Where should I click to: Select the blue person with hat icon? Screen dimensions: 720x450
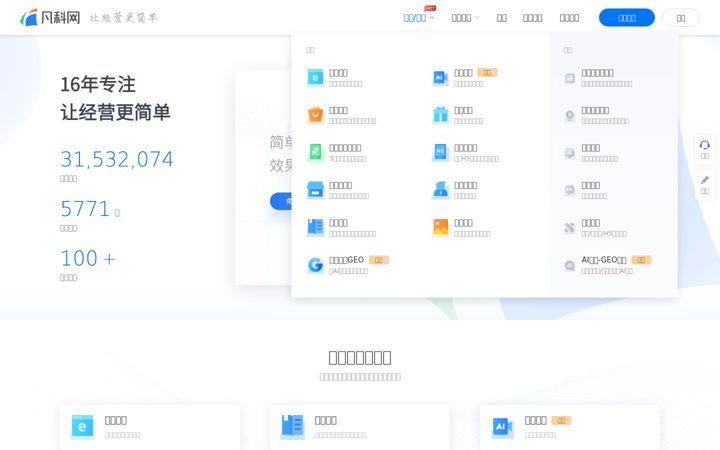(440, 190)
